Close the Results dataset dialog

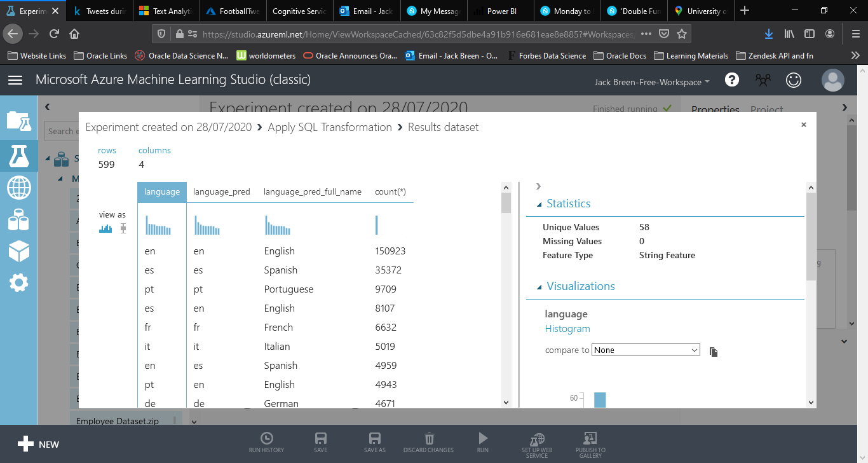click(804, 125)
